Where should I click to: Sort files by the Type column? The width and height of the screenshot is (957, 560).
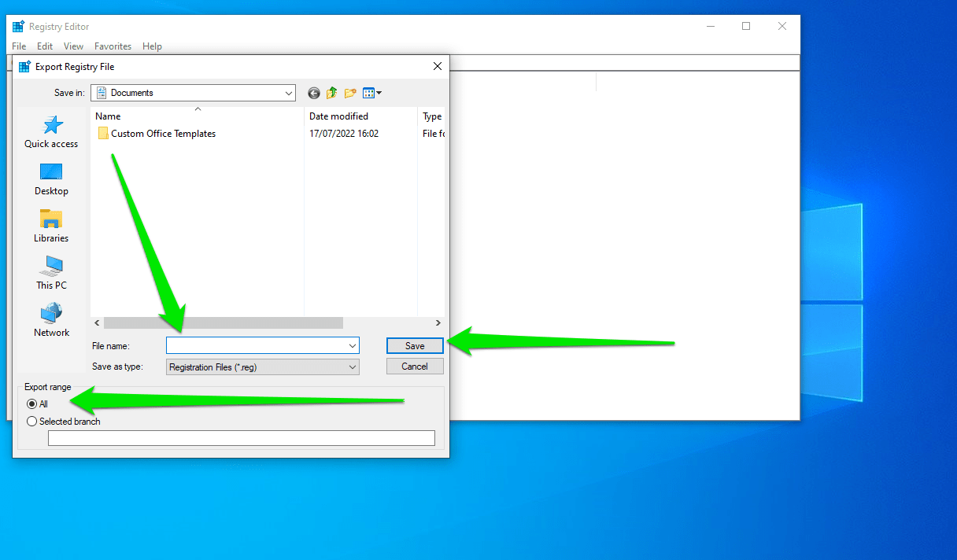pos(431,116)
